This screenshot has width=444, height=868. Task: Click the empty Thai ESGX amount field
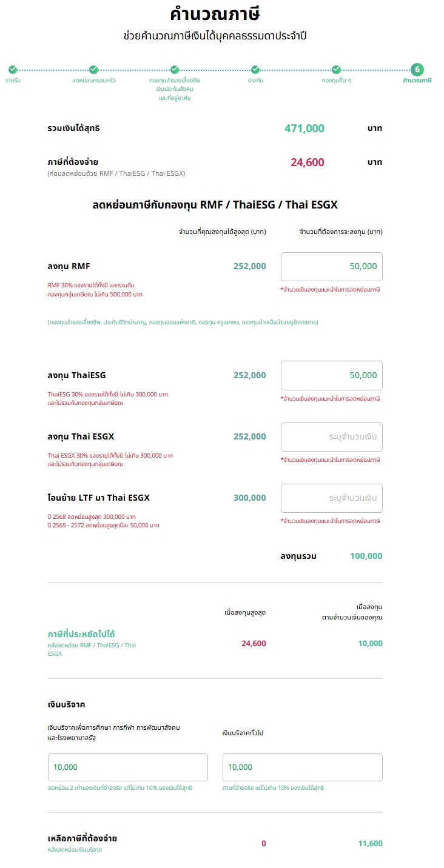tap(331, 437)
